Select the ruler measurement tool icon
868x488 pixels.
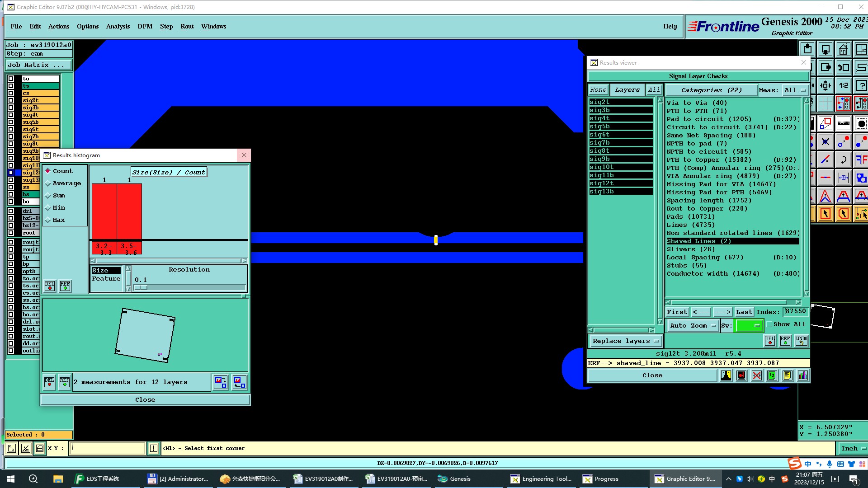tap(843, 123)
